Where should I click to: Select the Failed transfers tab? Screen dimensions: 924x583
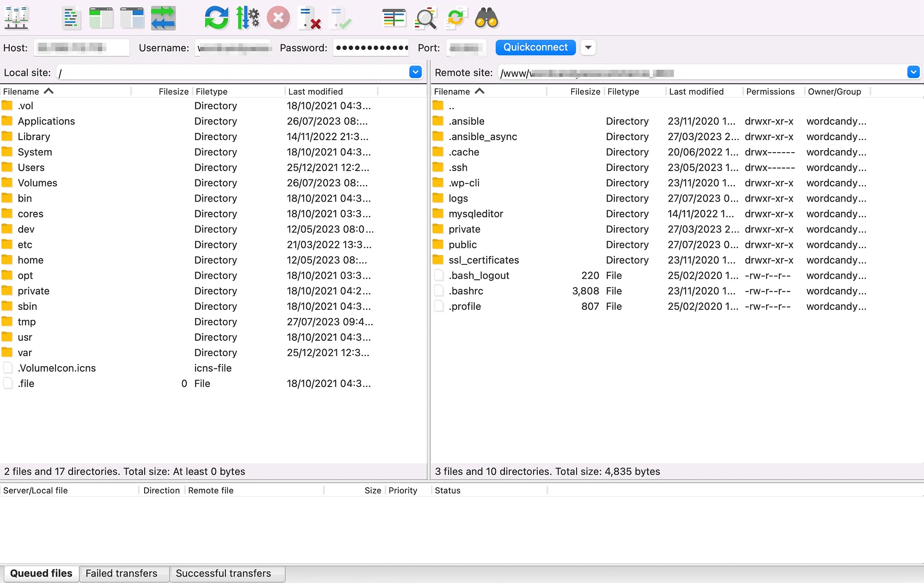click(x=122, y=573)
